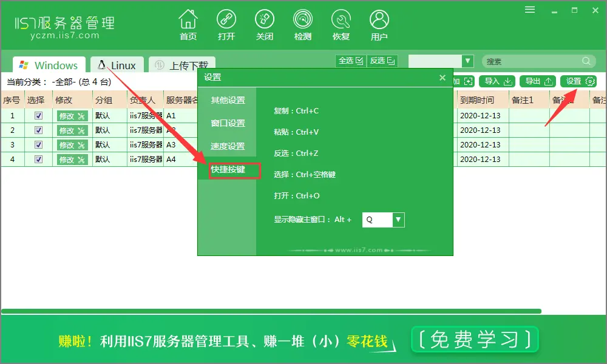Toggle checkbox for row 1
607x364 pixels.
38,116
